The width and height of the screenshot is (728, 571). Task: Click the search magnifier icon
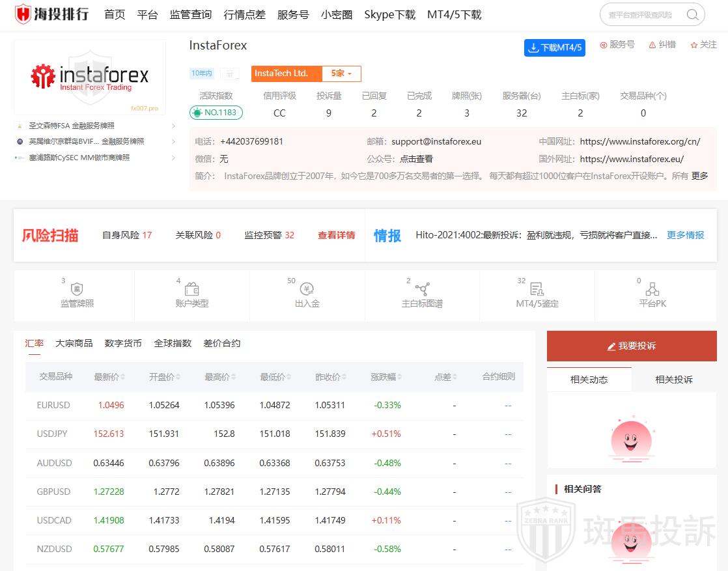(692, 15)
